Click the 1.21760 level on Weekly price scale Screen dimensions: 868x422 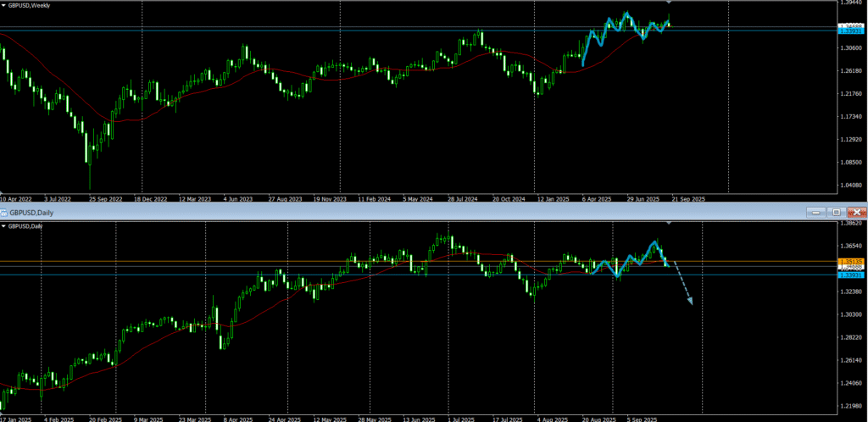[x=850, y=116]
